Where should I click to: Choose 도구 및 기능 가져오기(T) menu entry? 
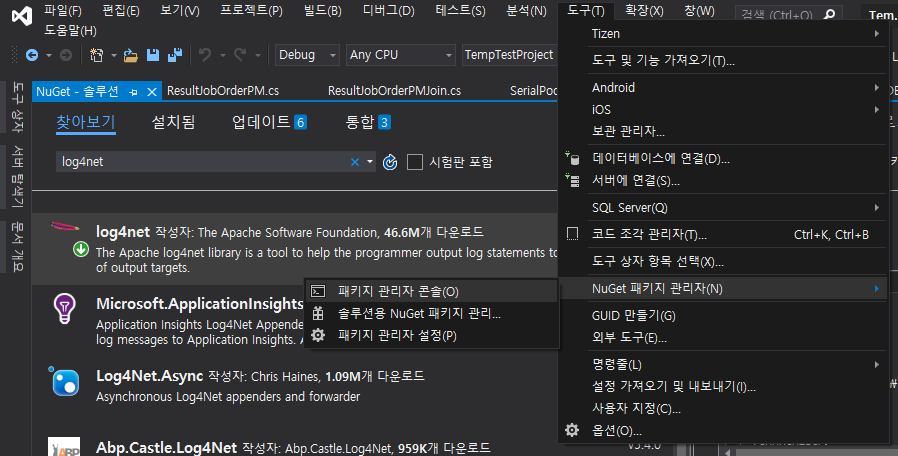[722, 60]
